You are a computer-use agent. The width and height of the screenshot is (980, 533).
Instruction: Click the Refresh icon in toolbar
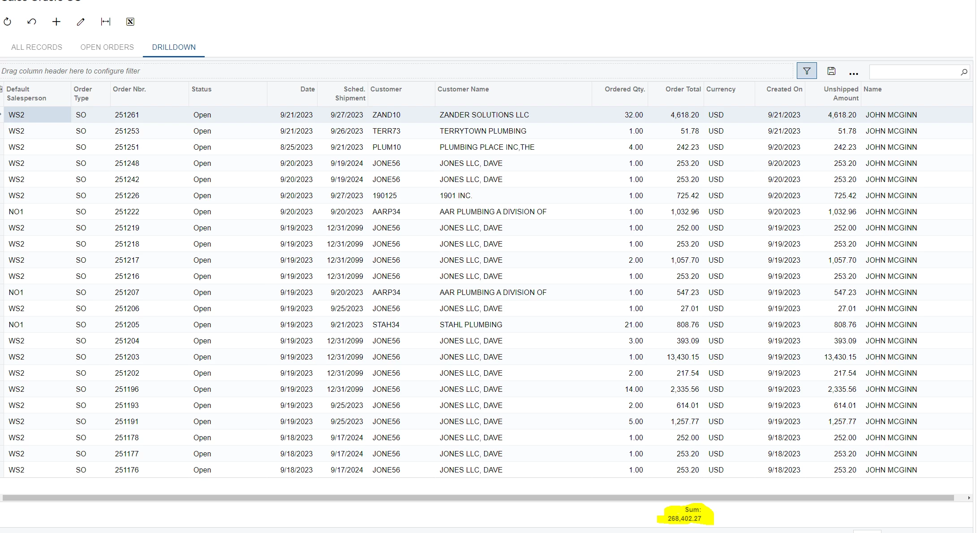pos(8,22)
